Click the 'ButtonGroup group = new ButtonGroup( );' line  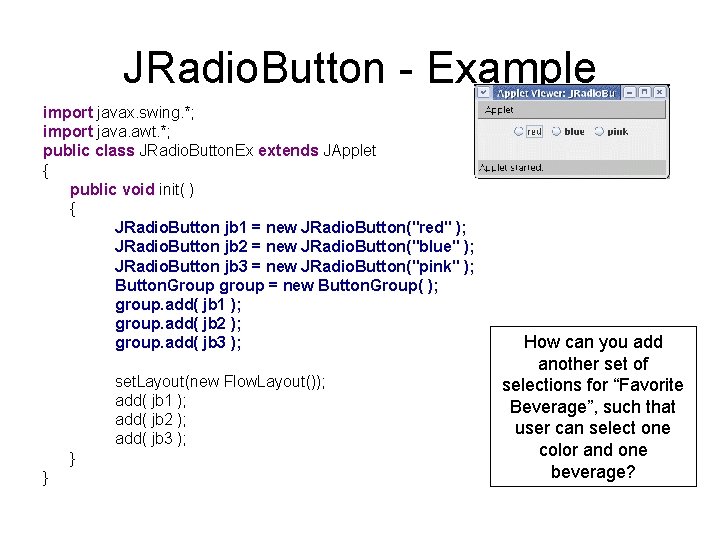[x=276, y=286]
